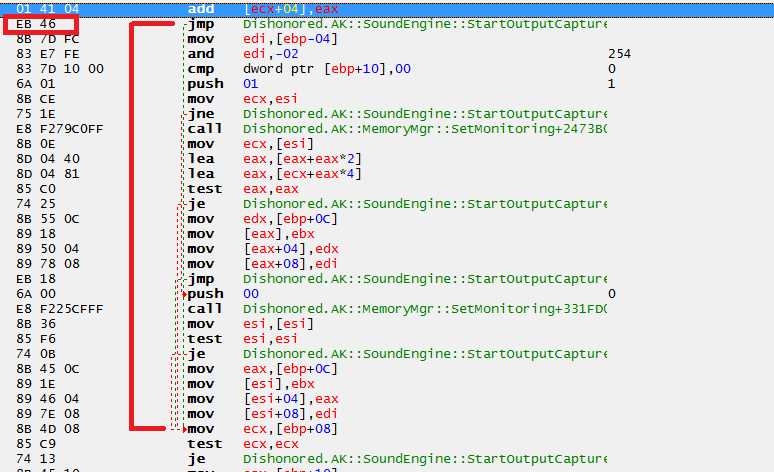This screenshot has height=472, width=774.
Task: Click the bytes '8D 04 40'
Action: click(47, 159)
